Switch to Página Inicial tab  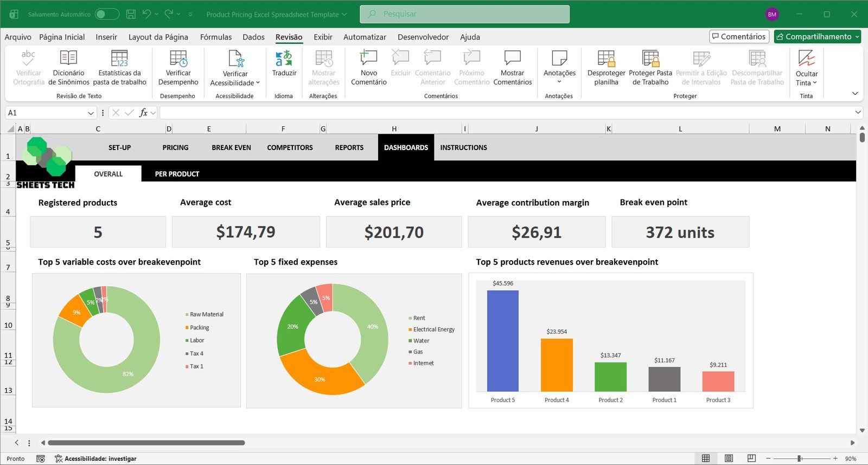click(x=62, y=37)
